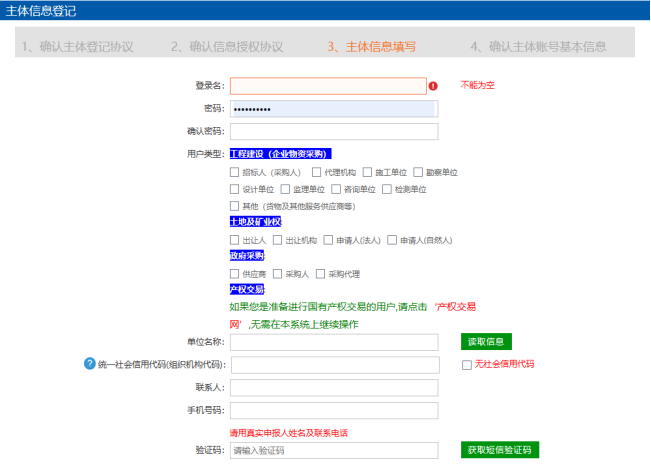The image size is (651, 470).
Task: Open step 4、确认主体账号基本信息
Action: (538, 46)
